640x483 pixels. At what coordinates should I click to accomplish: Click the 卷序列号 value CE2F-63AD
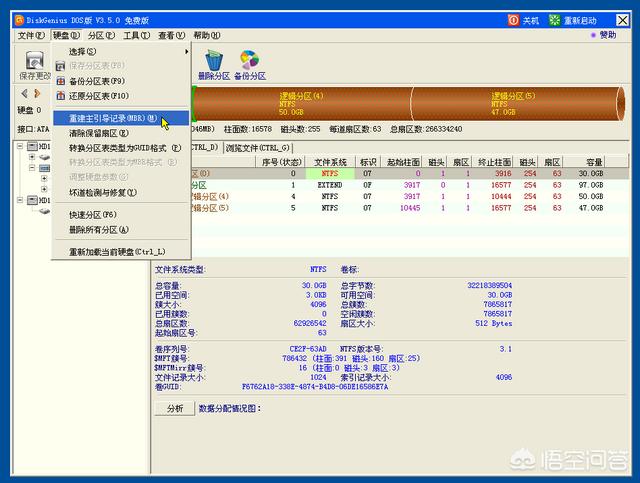(x=308, y=349)
